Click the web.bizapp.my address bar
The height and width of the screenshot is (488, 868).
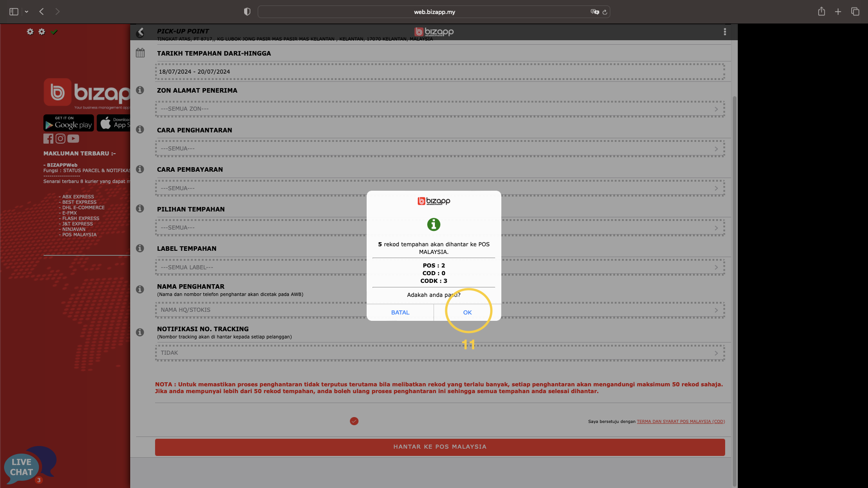pos(434,12)
